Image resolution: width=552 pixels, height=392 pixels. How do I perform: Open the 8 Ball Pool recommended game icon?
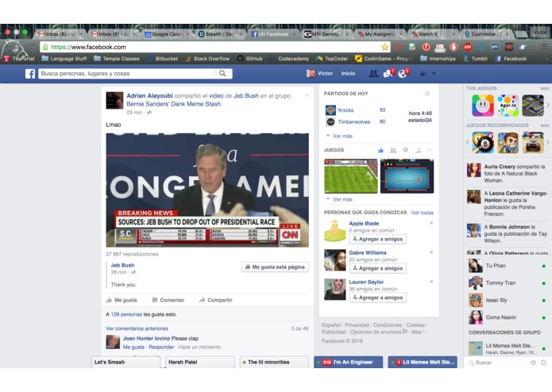pos(483,142)
